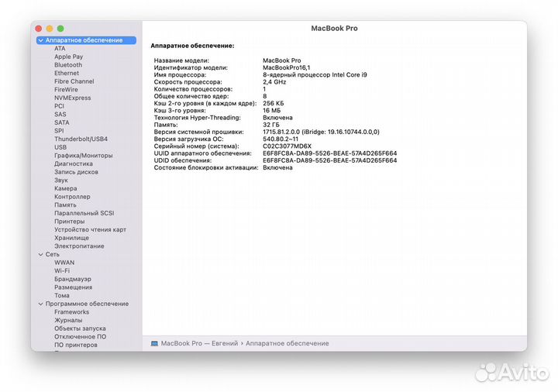
Task: Click the 2,4 GHz processor speed value
Action: pyautogui.click(x=274, y=82)
